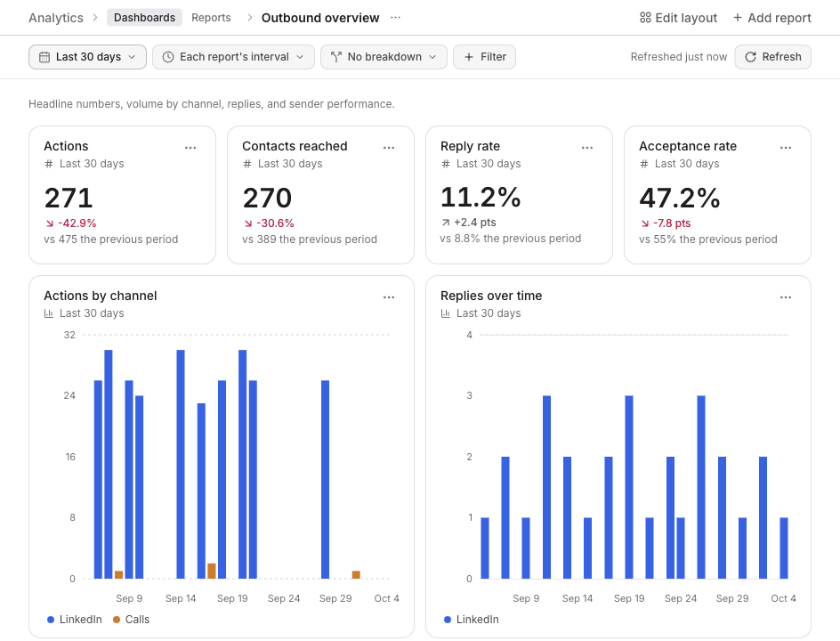Click the blue LinkedIn dot in Actions by channel legend
The width and height of the screenshot is (840, 641).
tap(51, 620)
